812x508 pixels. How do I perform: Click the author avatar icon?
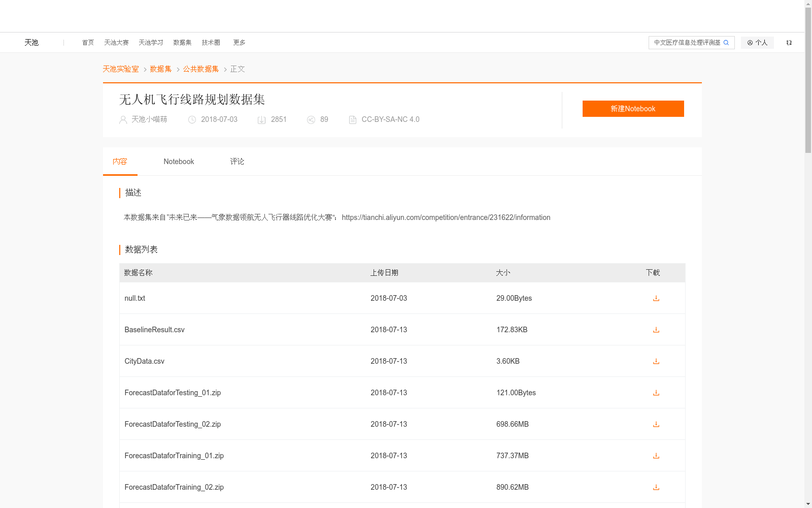click(123, 120)
